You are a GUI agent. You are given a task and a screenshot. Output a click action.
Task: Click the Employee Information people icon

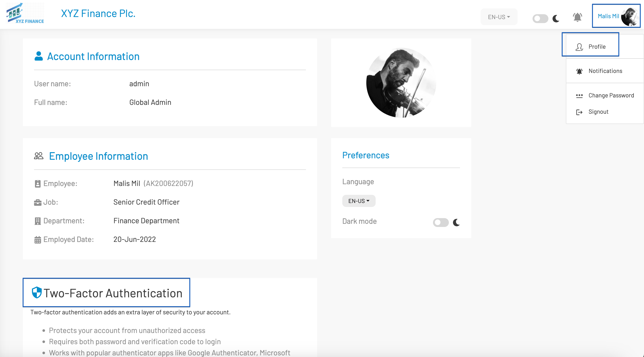[x=39, y=156]
